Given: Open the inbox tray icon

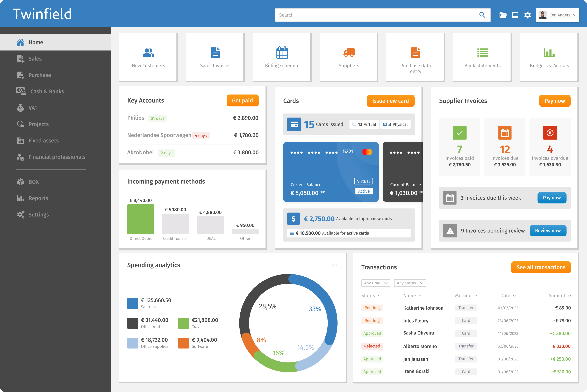Looking at the screenshot, I should [515, 15].
